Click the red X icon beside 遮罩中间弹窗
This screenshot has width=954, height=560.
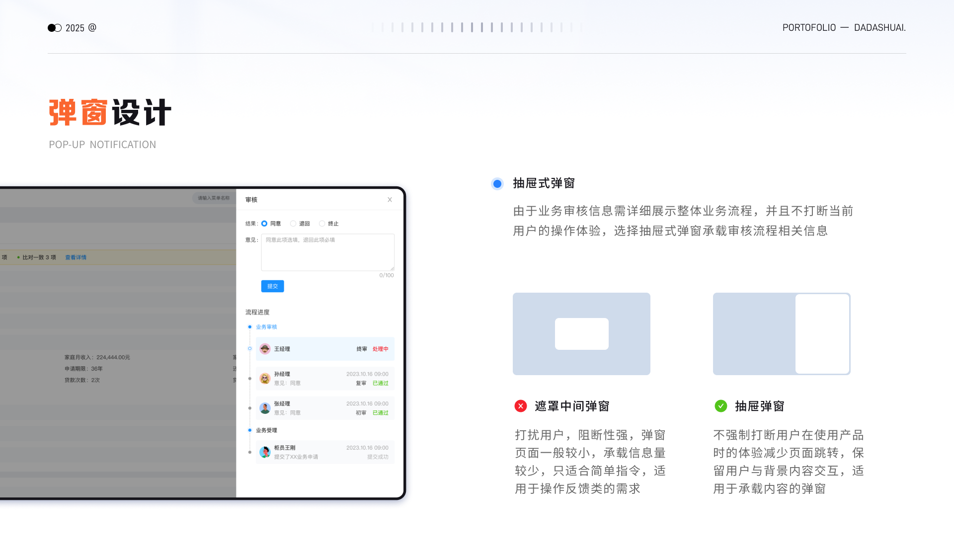point(520,406)
